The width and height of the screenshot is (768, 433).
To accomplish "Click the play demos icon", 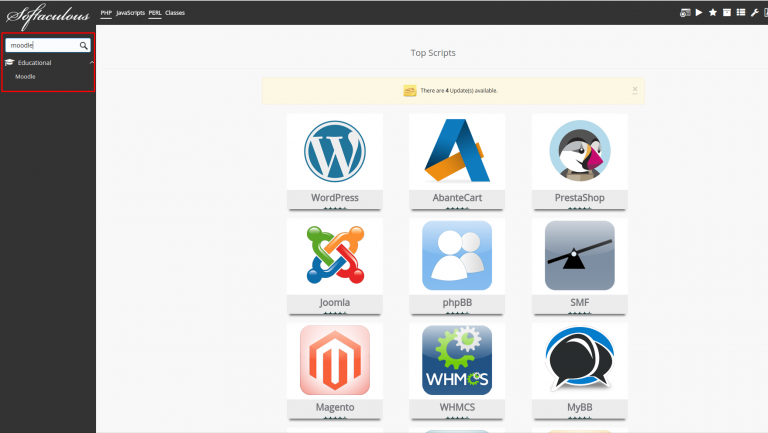I will tap(699, 12).
